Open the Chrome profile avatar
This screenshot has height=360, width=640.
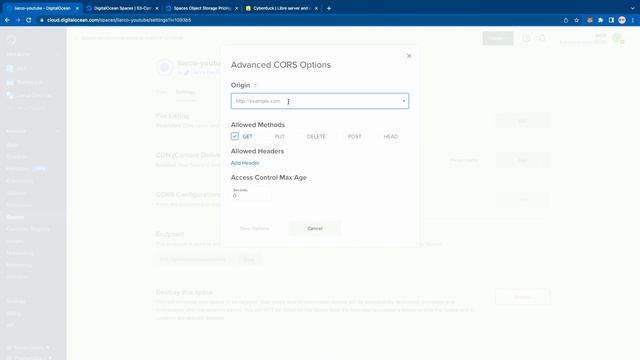(x=622, y=20)
